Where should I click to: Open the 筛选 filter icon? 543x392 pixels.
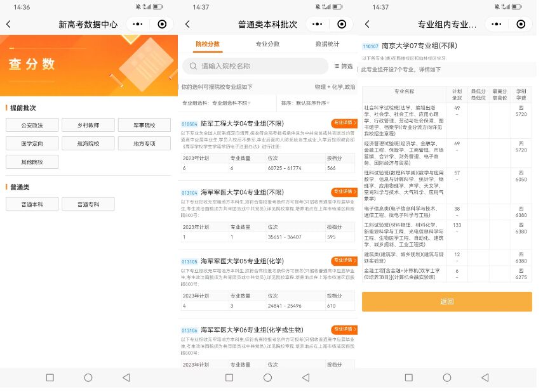(344, 66)
